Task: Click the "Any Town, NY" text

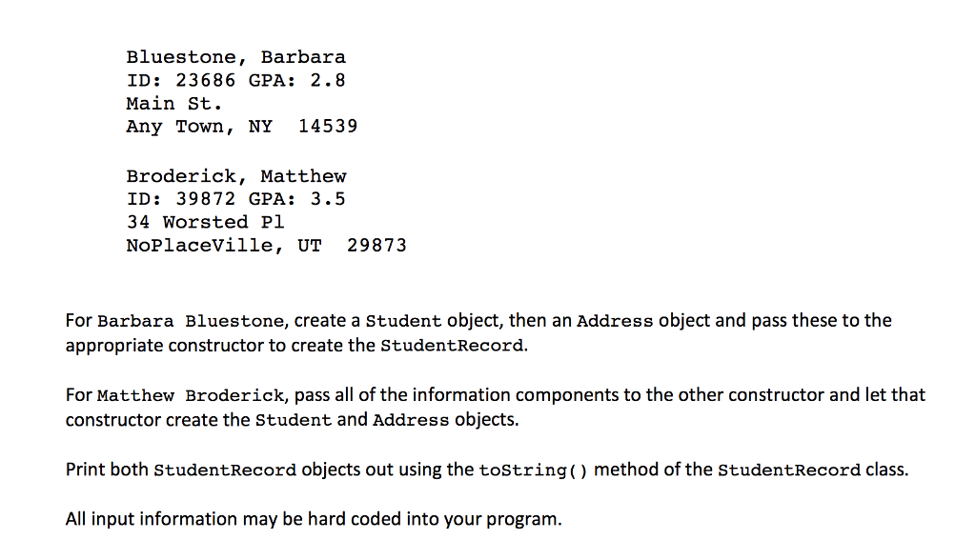Action: tap(198, 126)
